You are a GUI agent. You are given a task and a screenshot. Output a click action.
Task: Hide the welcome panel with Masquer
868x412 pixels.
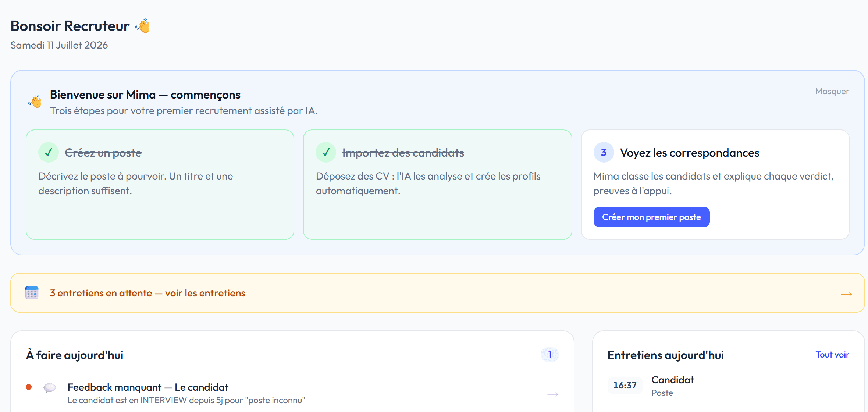point(832,91)
